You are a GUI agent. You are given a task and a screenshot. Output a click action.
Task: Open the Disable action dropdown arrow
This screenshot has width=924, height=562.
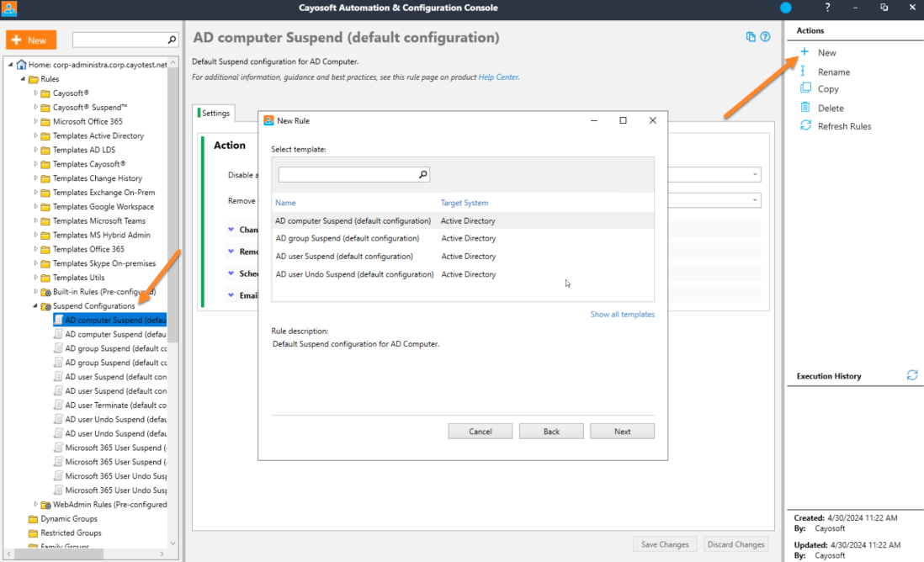coord(755,174)
